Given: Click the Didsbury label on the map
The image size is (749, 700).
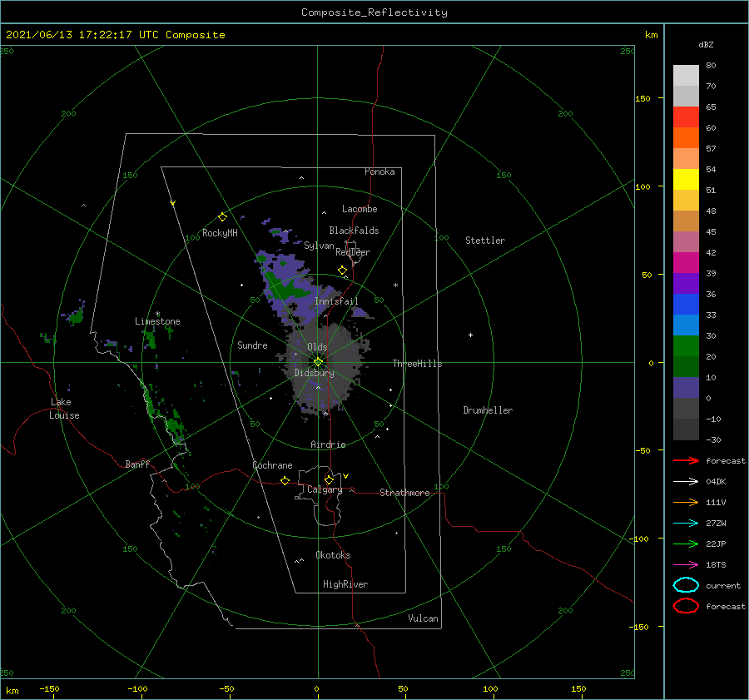Looking at the screenshot, I should [x=314, y=373].
